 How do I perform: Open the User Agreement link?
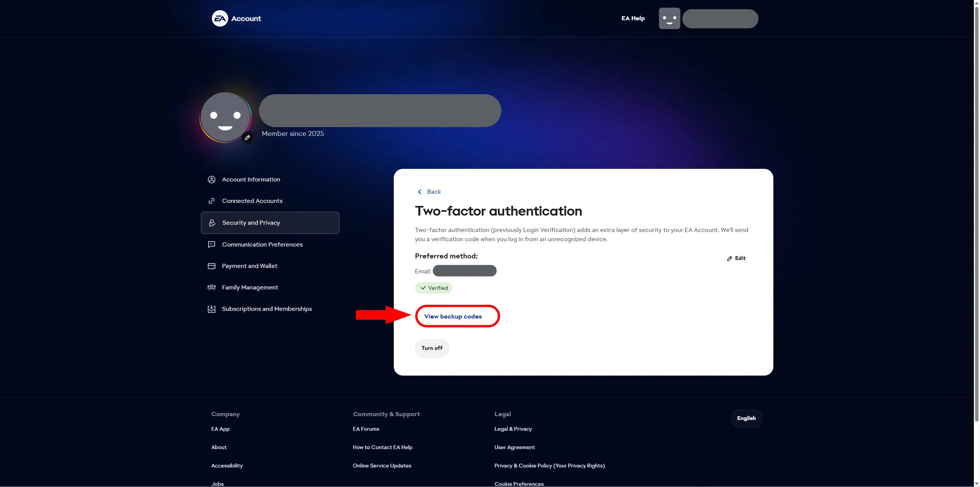[x=514, y=447]
